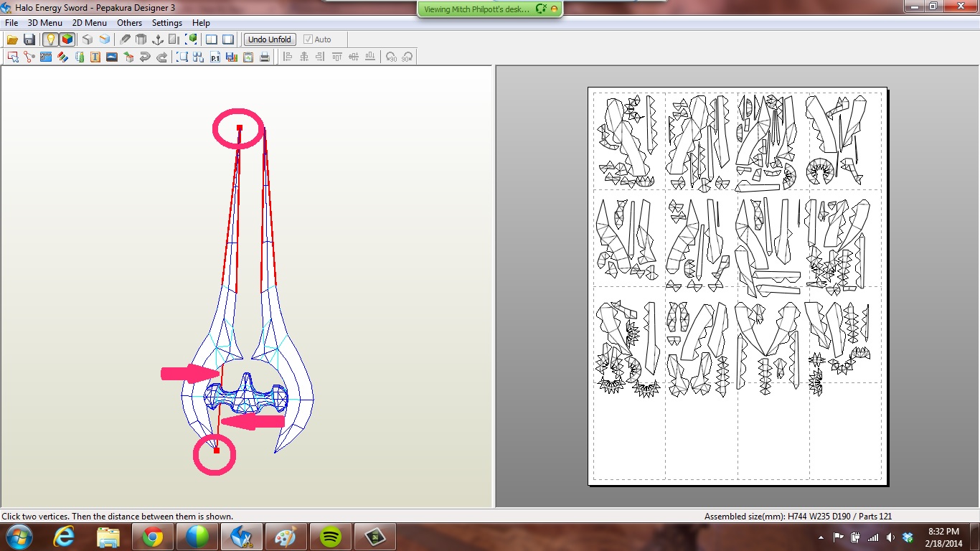The image size is (980, 551).
Task: Print with the printer icon
Action: pos(265,57)
